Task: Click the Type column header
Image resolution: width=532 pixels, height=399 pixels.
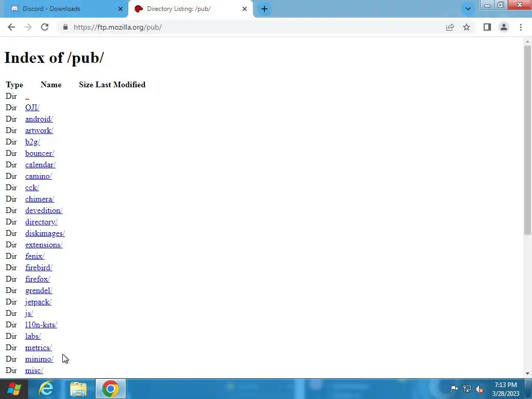Action: click(x=14, y=85)
